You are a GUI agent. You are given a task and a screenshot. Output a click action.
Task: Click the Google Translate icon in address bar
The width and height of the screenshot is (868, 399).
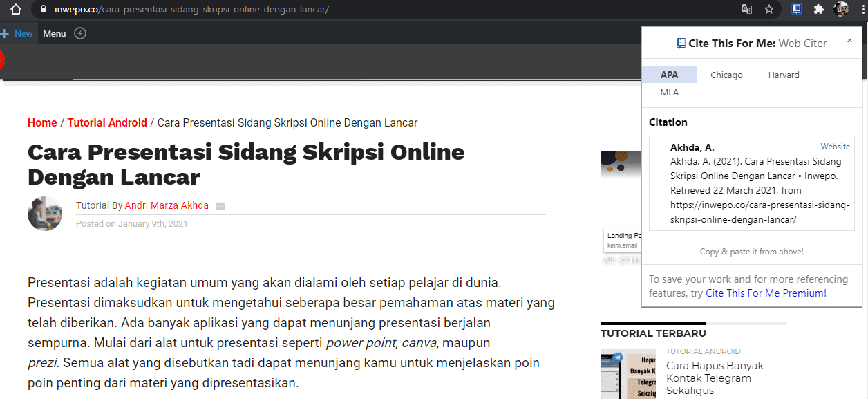(747, 9)
